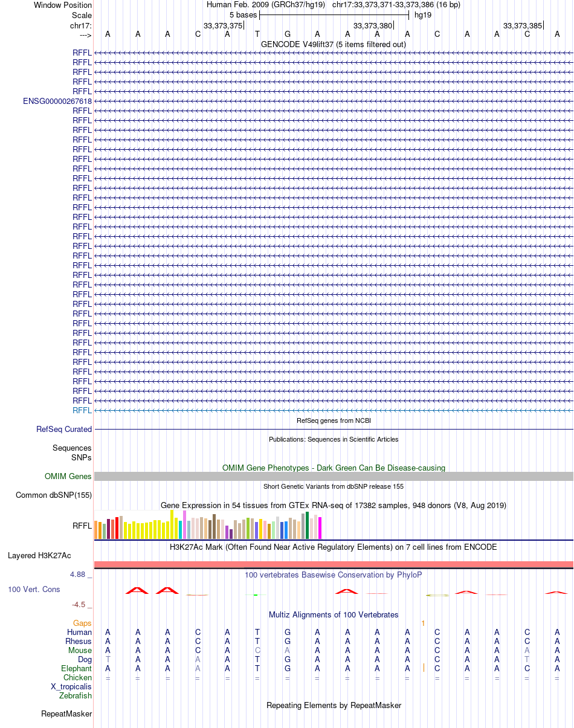
Task: Click the dark green bar in GTEx chart
Action: (x=308, y=526)
